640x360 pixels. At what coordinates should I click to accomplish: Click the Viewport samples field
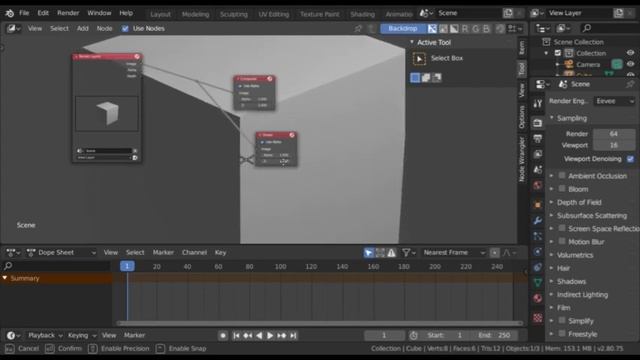[614, 145]
